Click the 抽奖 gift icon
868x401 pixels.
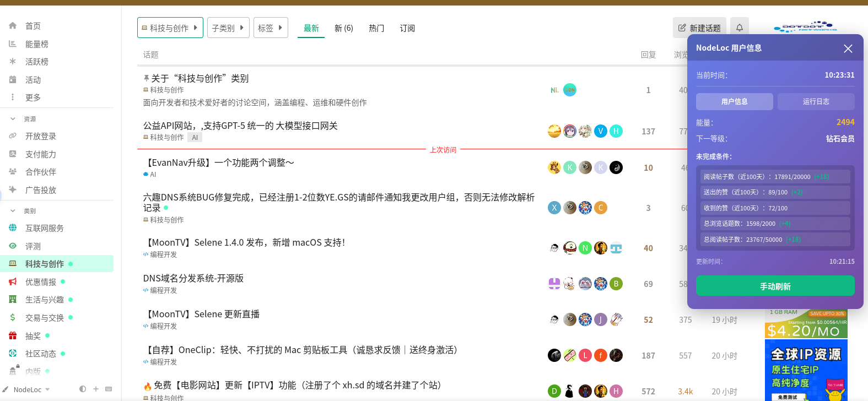13,336
